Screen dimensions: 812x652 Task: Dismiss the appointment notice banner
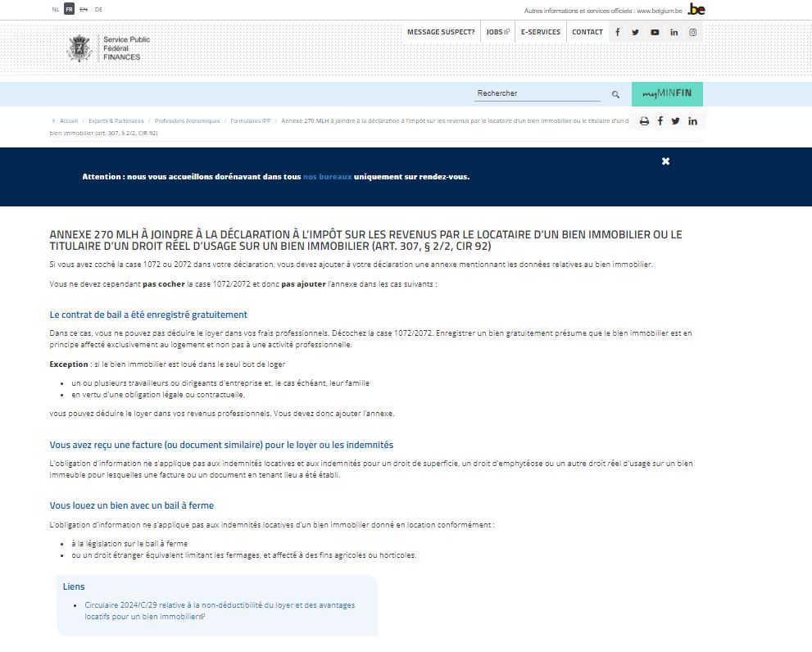(665, 161)
